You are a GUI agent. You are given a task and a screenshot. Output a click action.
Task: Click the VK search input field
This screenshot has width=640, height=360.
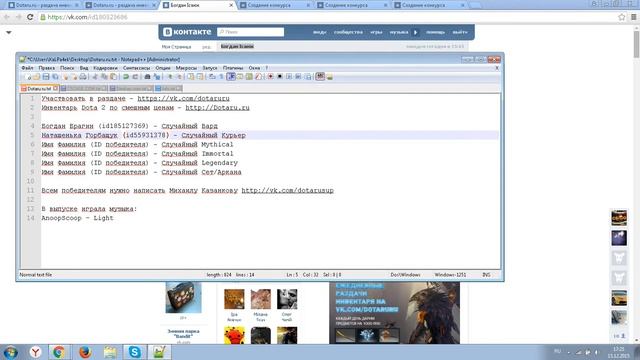[251, 32]
